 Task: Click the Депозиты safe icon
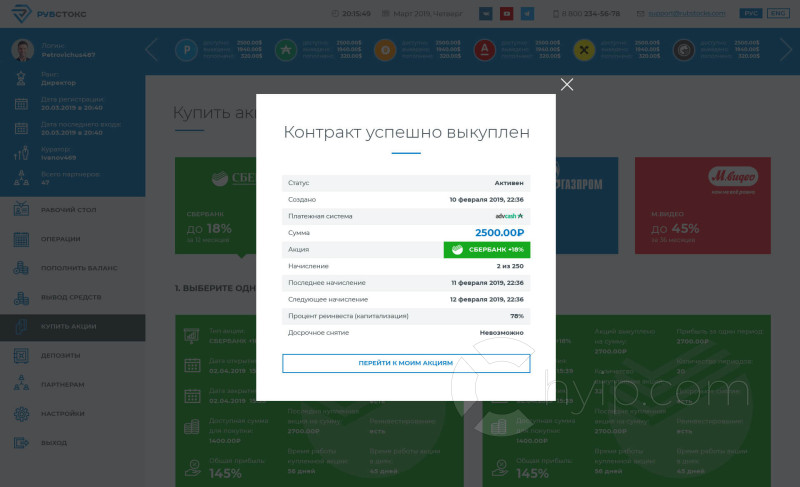21,355
